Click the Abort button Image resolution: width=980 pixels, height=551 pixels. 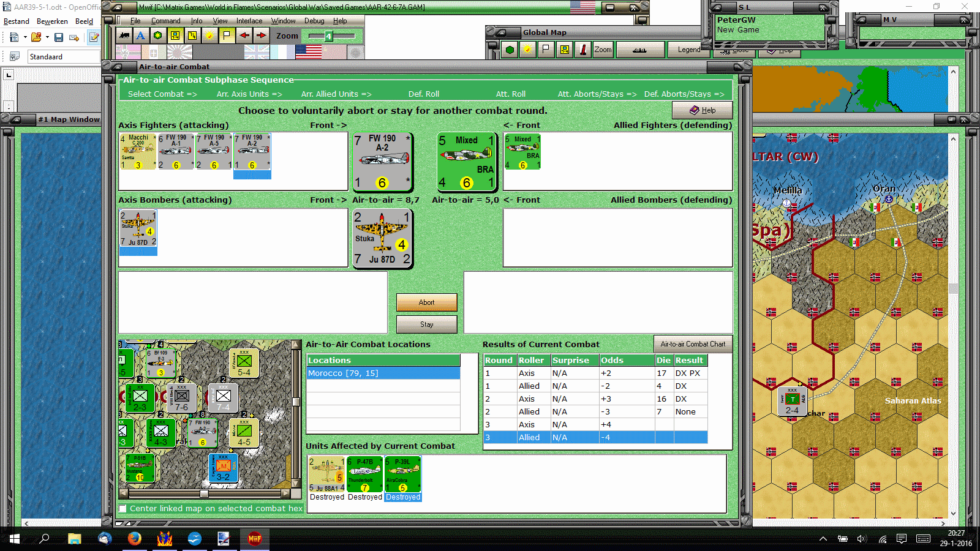[x=427, y=302]
